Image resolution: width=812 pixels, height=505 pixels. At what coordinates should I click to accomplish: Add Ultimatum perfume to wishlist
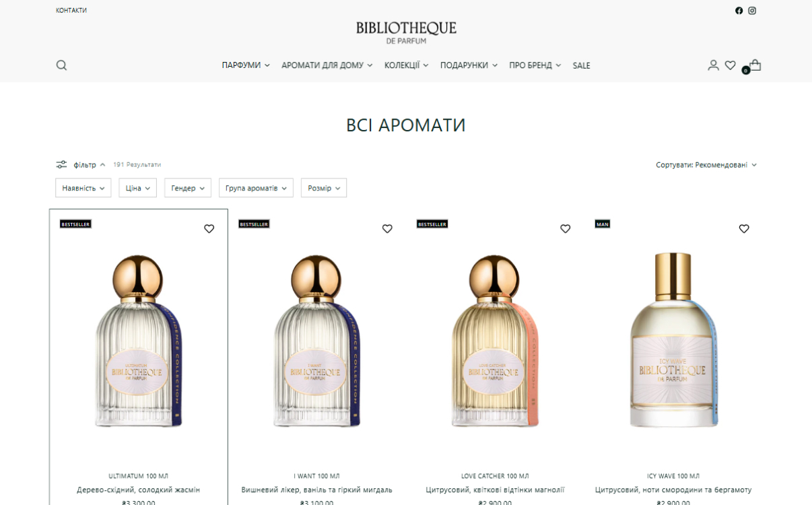coord(209,229)
